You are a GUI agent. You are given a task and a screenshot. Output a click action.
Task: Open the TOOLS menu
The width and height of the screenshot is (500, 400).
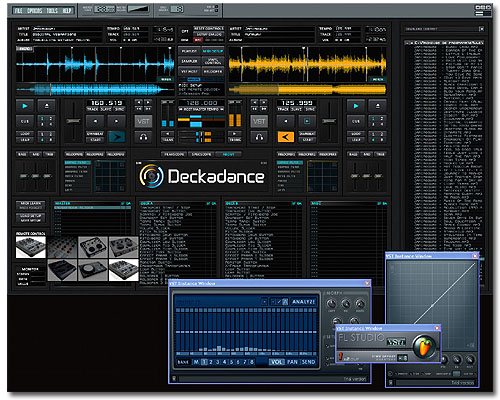click(52, 11)
